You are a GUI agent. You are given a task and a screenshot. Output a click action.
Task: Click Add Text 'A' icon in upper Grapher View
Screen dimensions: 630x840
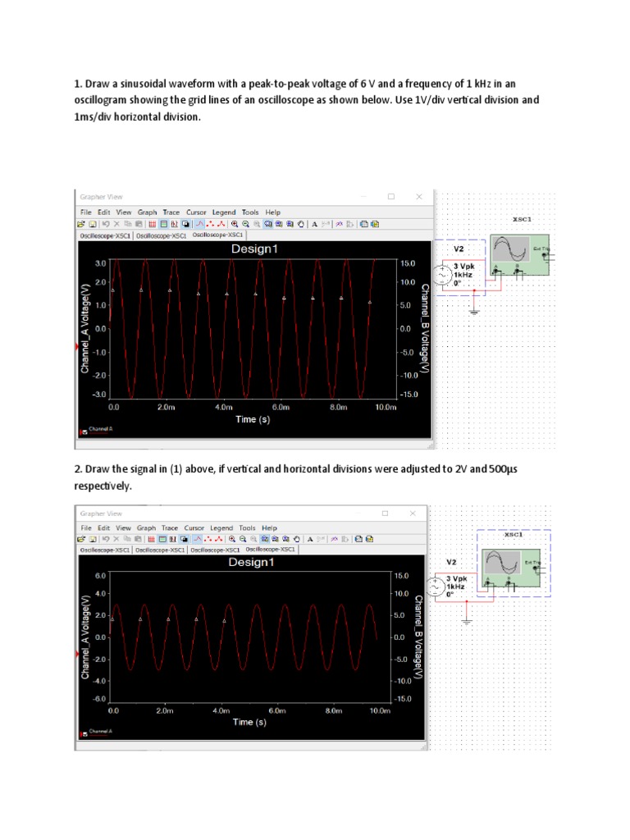(314, 224)
